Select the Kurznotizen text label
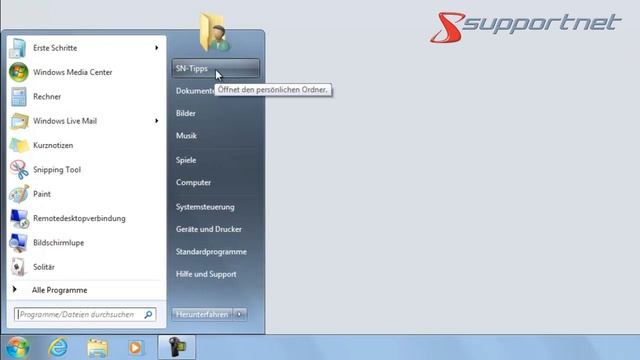 [53, 145]
